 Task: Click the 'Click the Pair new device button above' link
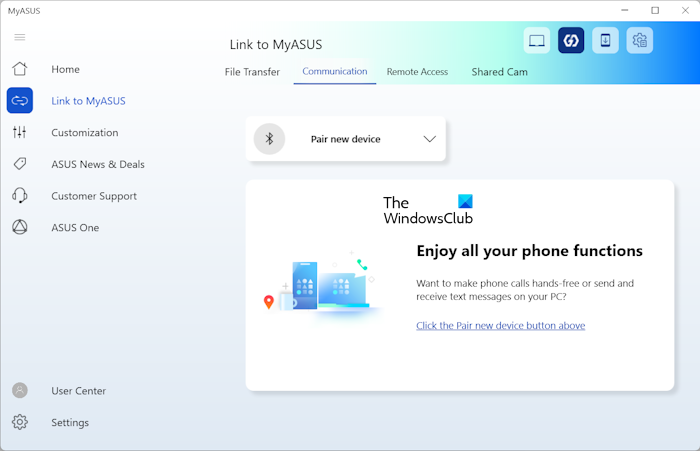click(x=500, y=326)
